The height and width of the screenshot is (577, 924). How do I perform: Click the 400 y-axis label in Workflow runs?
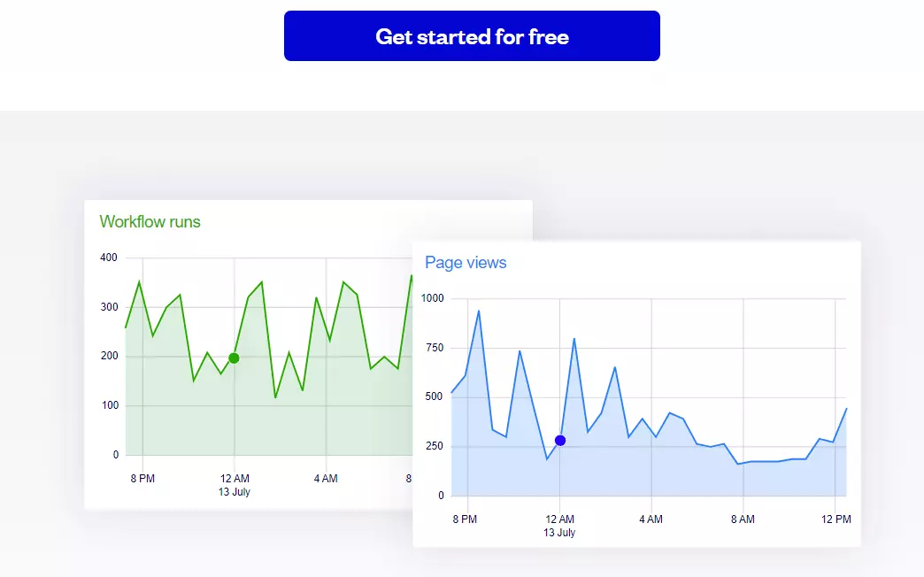tap(109, 258)
